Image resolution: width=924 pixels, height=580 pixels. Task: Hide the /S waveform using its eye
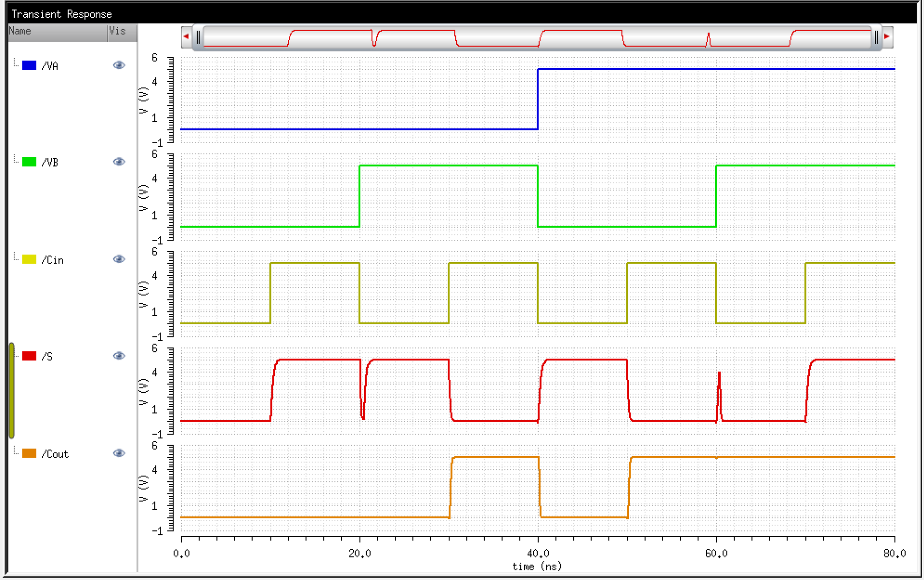(x=119, y=356)
